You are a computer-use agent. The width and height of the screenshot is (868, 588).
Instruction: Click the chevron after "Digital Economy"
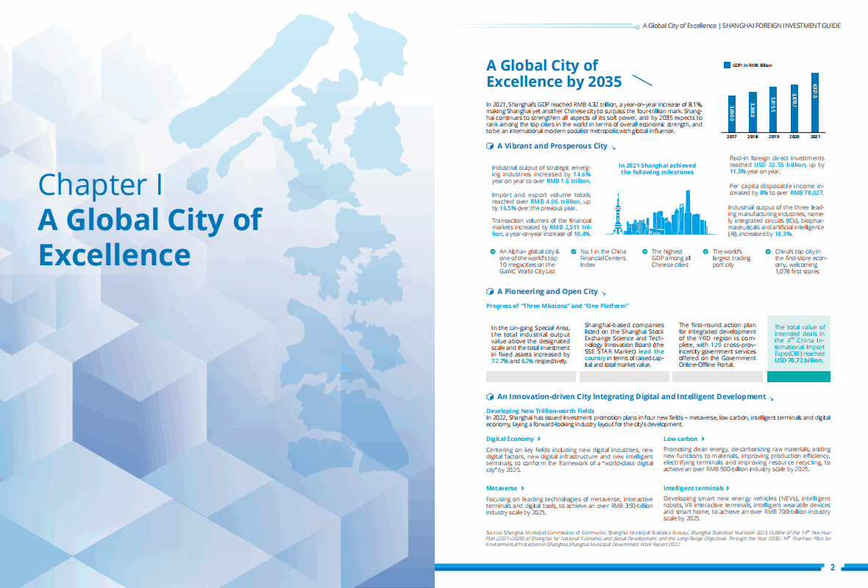(x=539, y=439)
